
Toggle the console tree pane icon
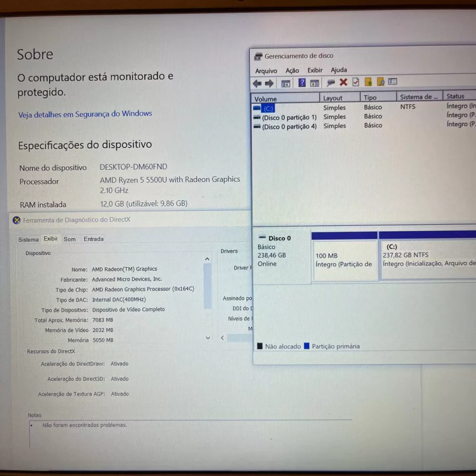pyautogui.click(x=286, y=84)
